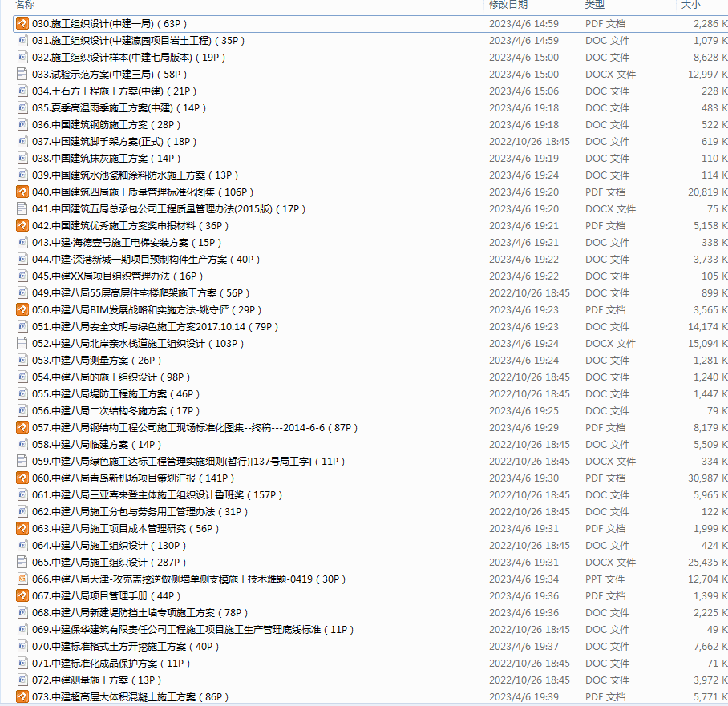This screenshot has height=706, width=728.
Task: Select file 058.中建八局临建方案
Action: point(96,444)
